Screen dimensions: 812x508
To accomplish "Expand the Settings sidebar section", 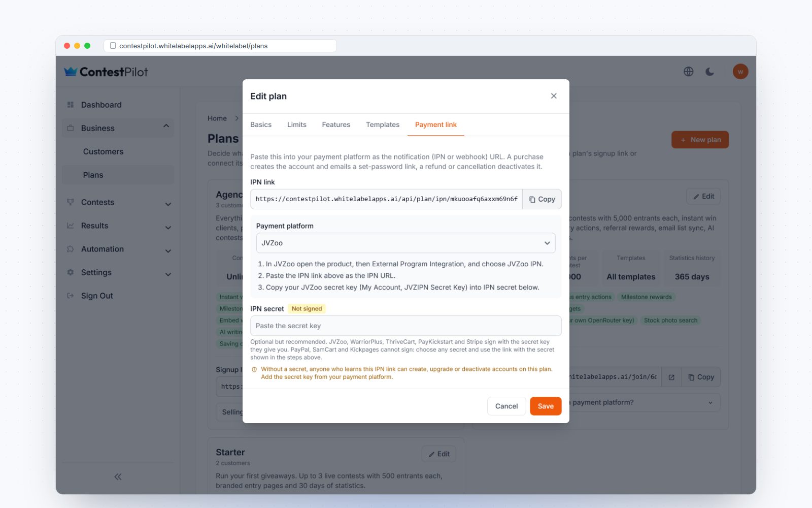I will 118,272.
